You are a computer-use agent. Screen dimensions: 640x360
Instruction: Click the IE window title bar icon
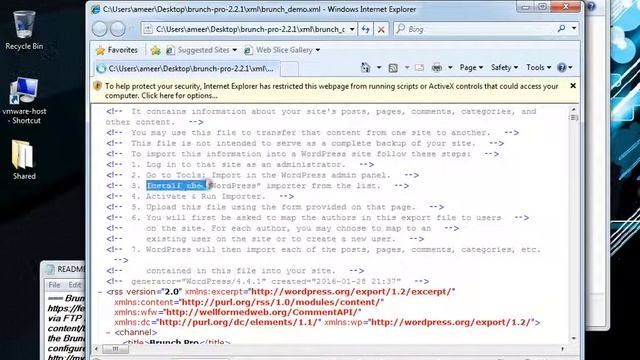pos(96,9)
